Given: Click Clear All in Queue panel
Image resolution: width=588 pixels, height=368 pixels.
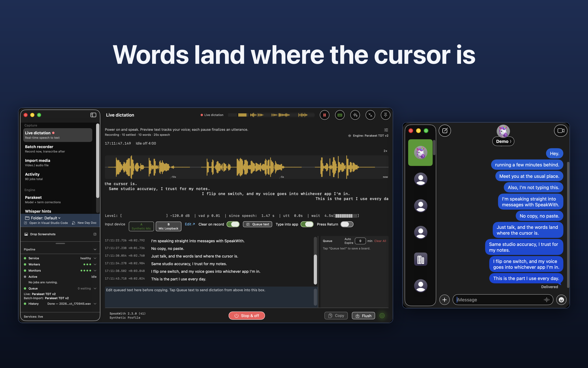Looking at the screenshot, I should click(380, 241).
